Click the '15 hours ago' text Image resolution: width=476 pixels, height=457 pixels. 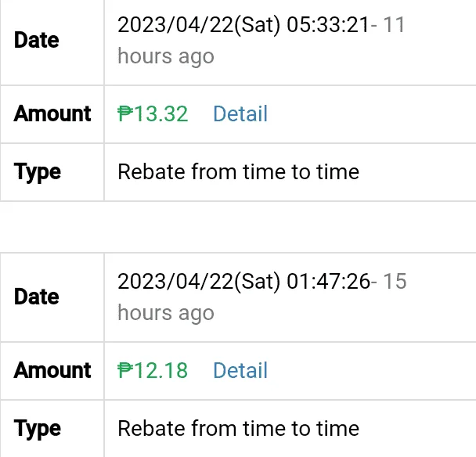(261, 297)
